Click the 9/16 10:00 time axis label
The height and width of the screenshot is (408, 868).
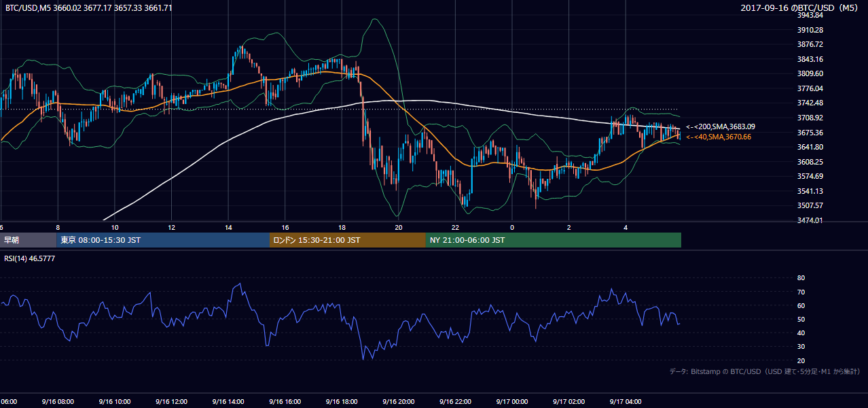coord(114,402)
